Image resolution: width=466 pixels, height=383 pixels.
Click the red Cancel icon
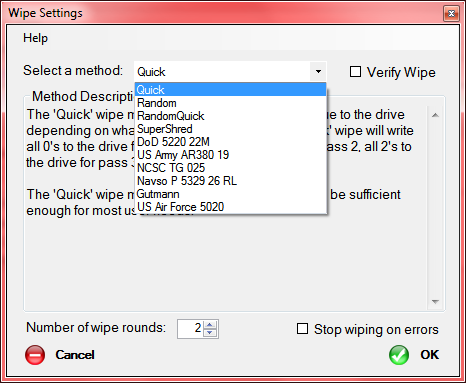pyautogui.click(x=35, y=355)
